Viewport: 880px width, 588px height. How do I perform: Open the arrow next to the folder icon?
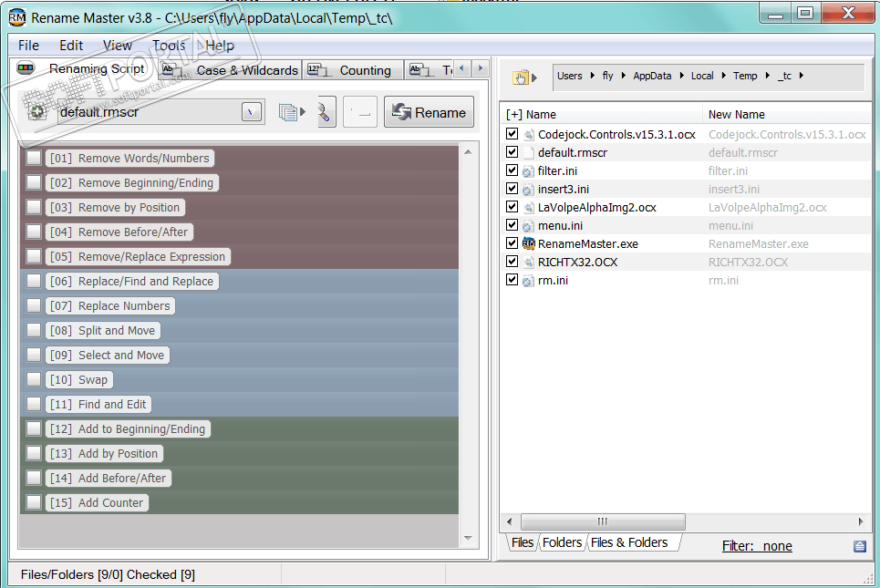coord(534,78)
